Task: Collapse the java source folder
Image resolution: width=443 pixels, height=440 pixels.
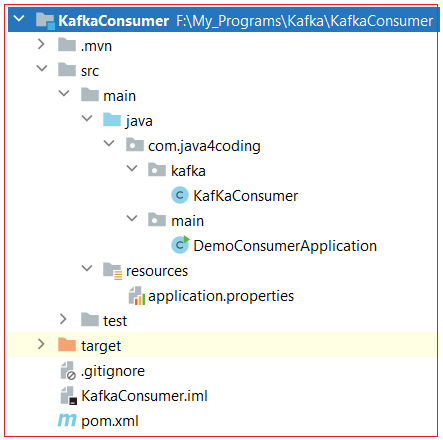Action: point(87,118)
